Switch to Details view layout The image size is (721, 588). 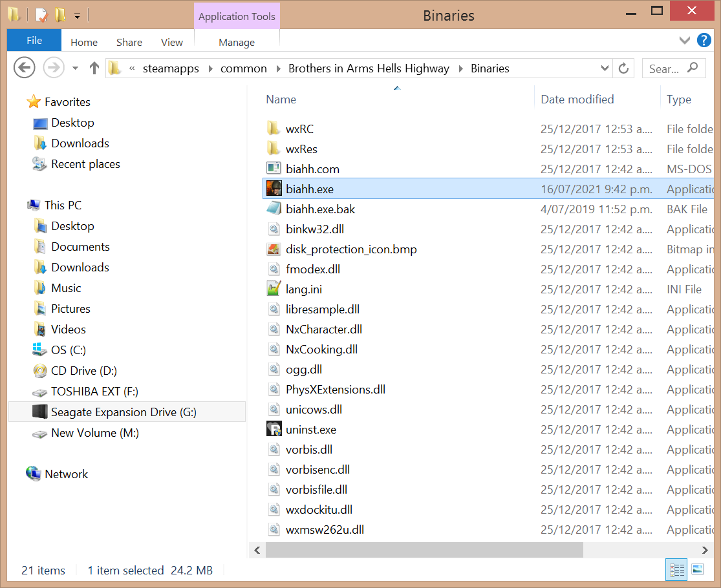tap(676, 570)
